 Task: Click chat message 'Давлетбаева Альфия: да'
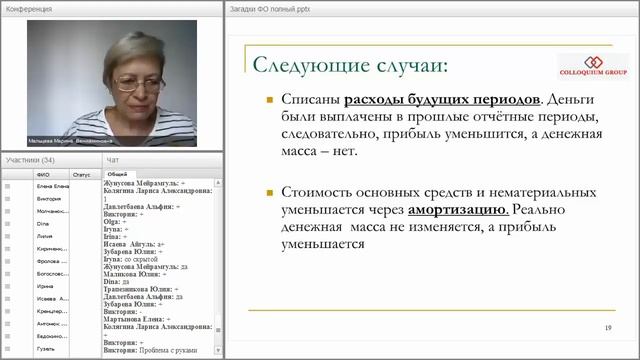pos(143,297)
